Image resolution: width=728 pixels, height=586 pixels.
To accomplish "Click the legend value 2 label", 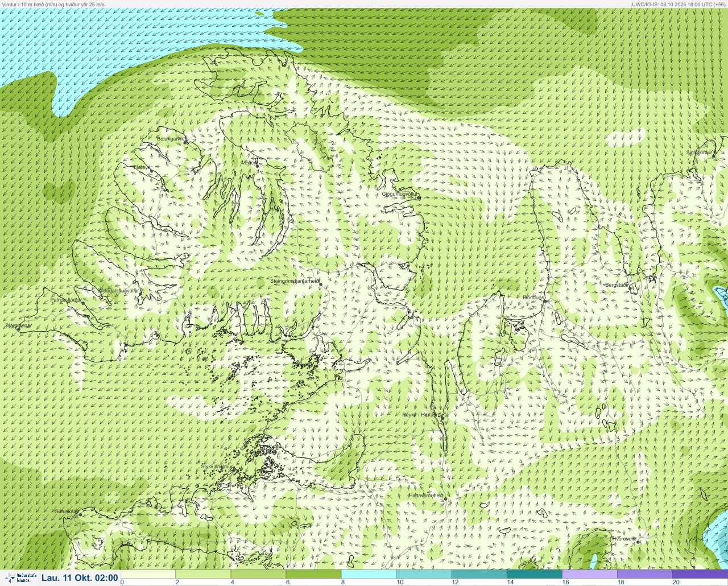I will click(x=177, y=582).
